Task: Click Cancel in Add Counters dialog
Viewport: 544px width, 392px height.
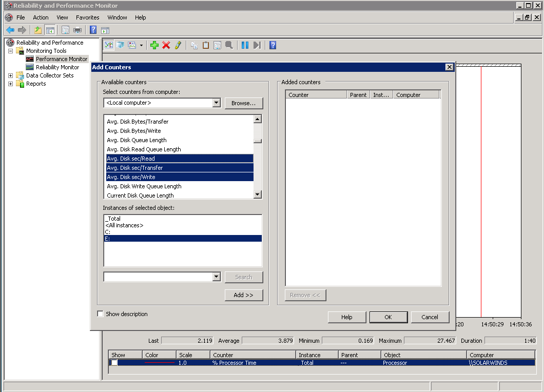Action: point(430,317)
